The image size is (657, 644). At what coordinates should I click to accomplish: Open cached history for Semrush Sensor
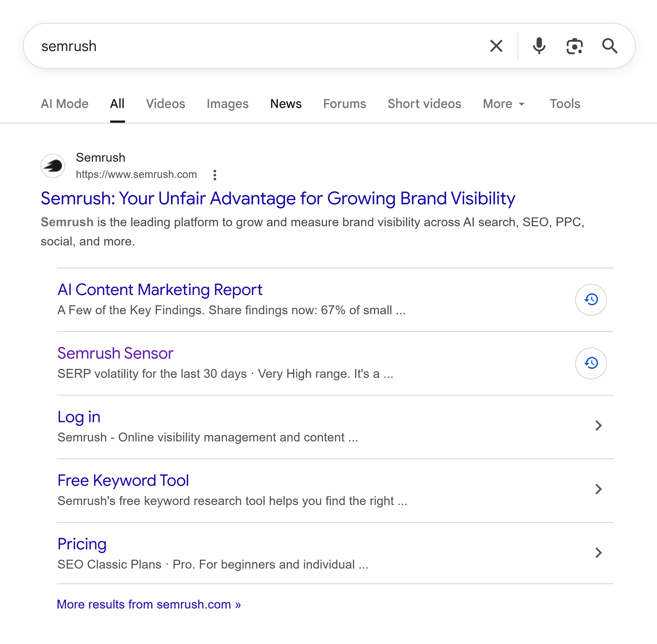591,363
